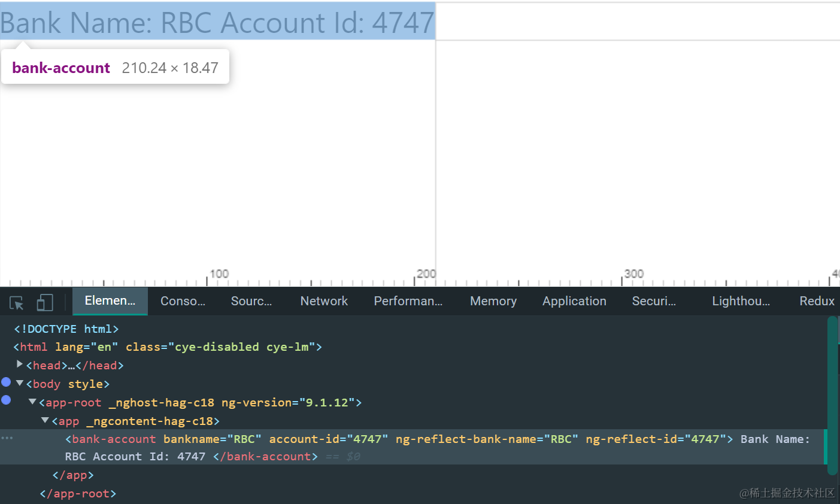Screen dimensions: 840x504
Task: Toggle the device toolbar icon
Action: (45, 302)
